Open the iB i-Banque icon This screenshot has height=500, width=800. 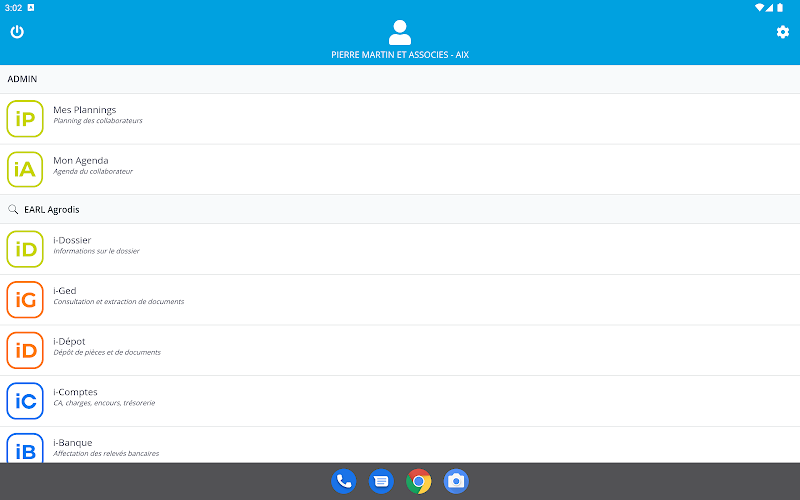(x=25, y=448)
